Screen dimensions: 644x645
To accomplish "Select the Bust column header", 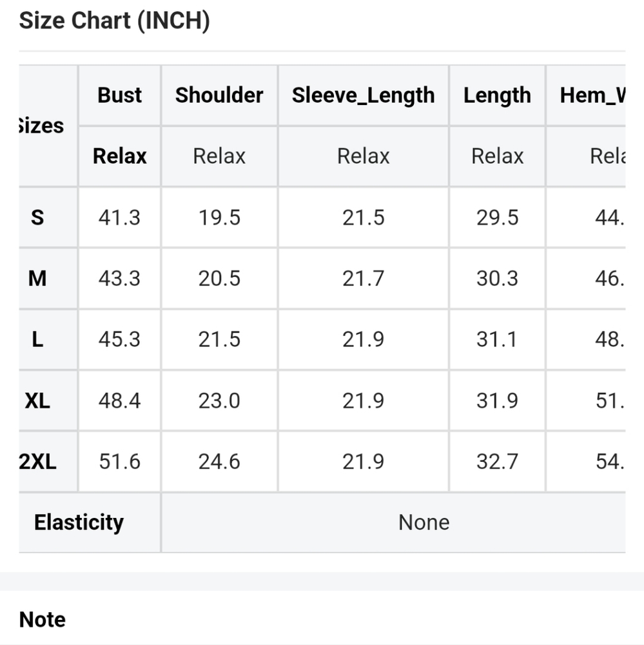I will (119, 95).
